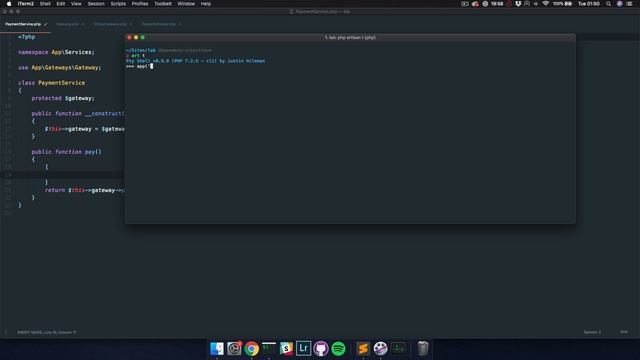Image resolution: width=640 pixels, height=360 pixels.
Task: Open the round film-reel app in the dock
Action: [380, 349]
